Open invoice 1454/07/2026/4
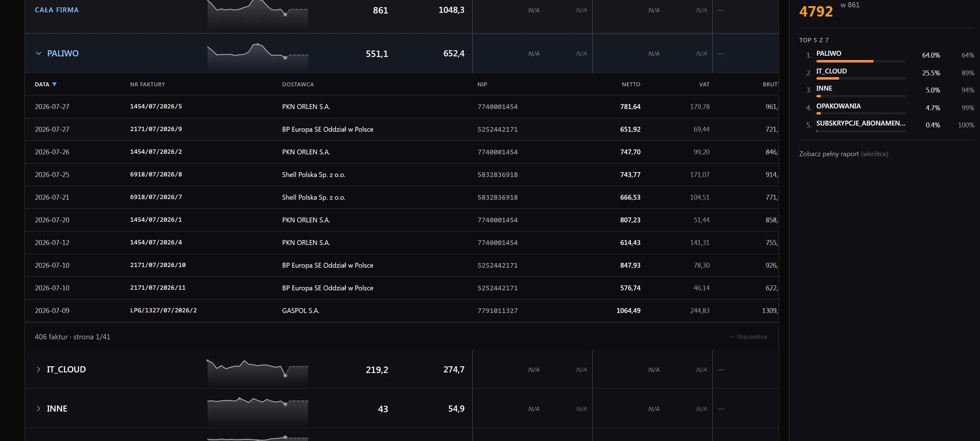This screenshot has height=441, width=980. pyautogui.click(x=156, y=242)
